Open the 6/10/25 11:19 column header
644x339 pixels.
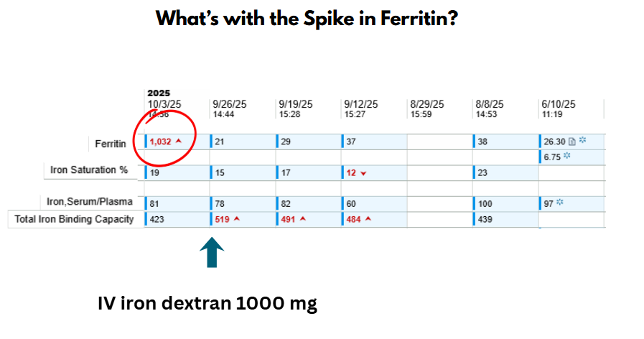(x=558, y=108)
